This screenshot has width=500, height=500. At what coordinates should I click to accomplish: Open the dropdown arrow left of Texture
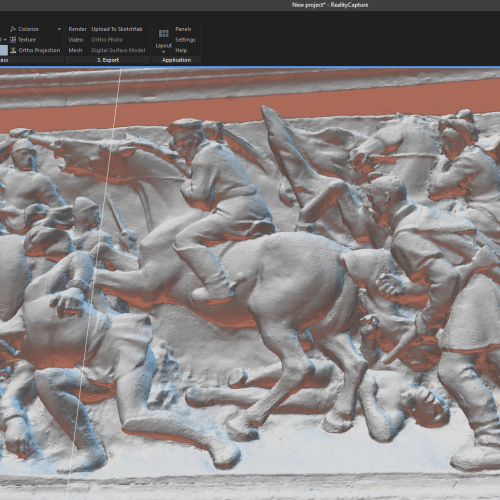pos(5,40)
